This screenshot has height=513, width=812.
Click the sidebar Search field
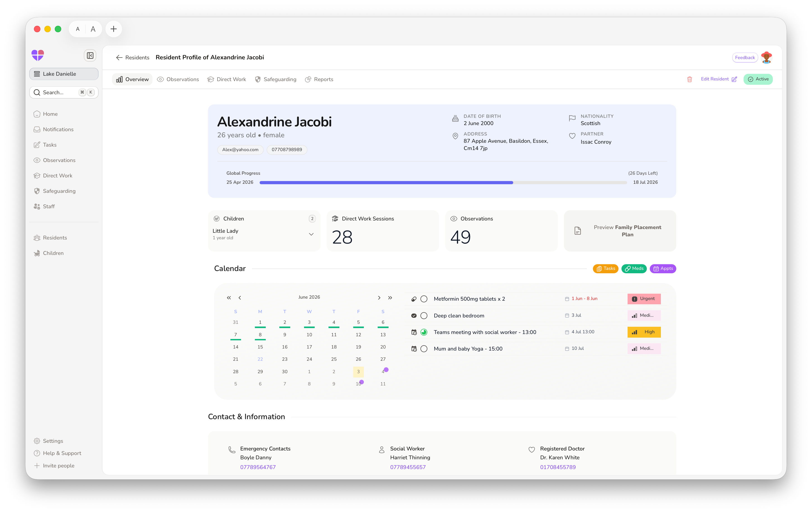tap(64, 92)
